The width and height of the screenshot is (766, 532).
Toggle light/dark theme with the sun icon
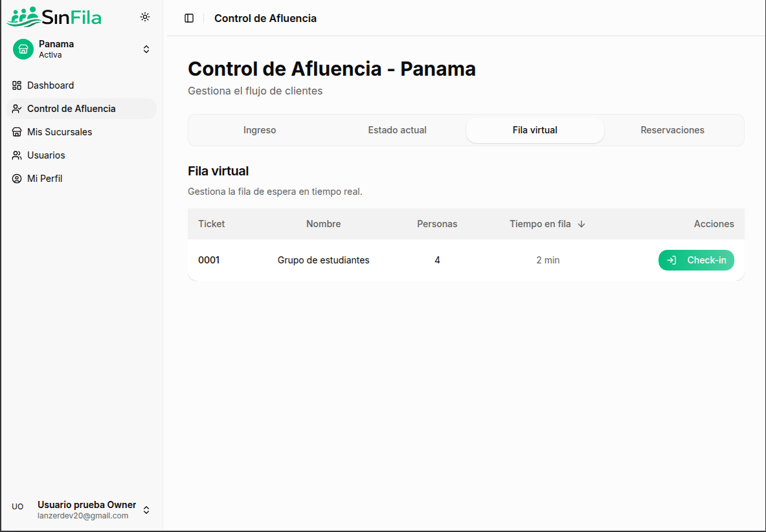coord(145,17)
